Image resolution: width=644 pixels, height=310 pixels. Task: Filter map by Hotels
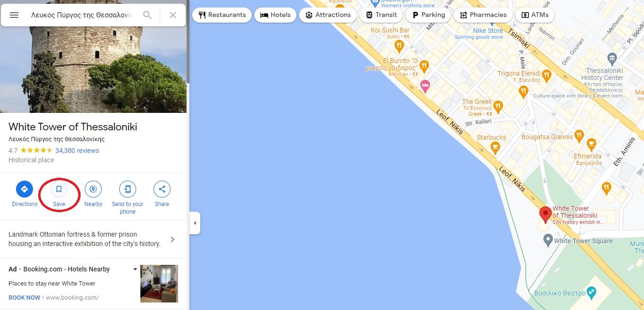point(276,15)
